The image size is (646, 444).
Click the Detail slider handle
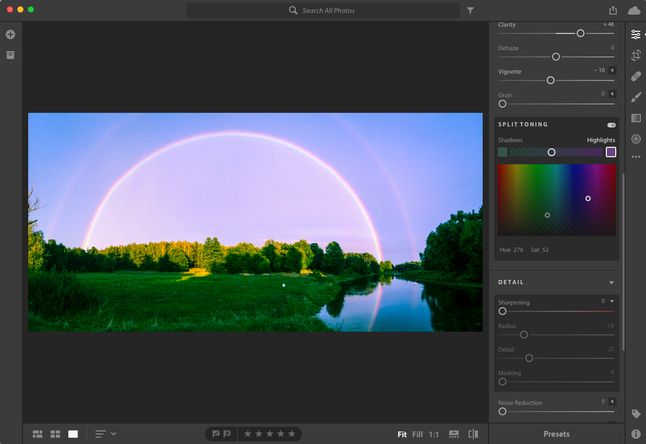(529, 358)
